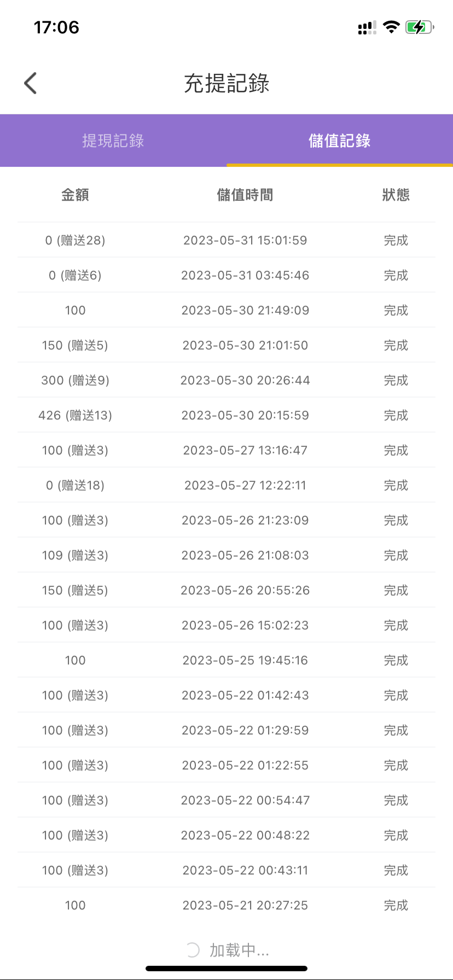Select the 儲值記錄 tab
Image resolution: width=453 pixels, height=980 pixels.
point(340,141)
